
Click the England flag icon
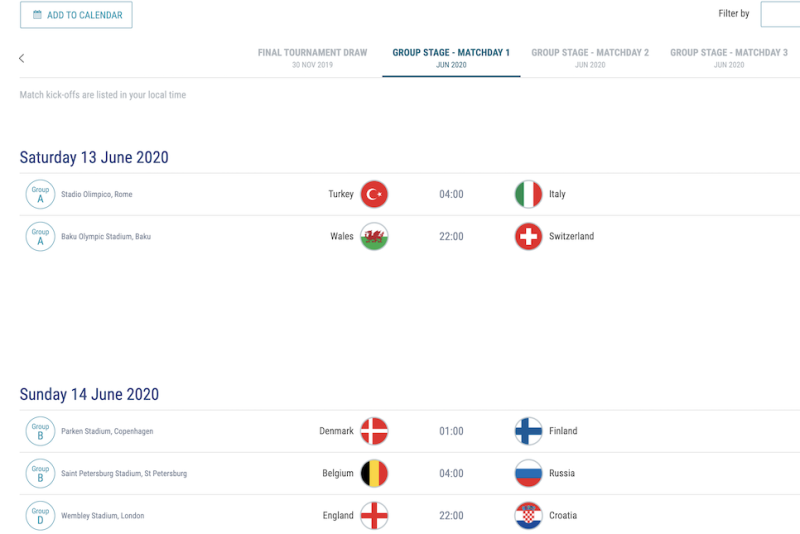coord(374,516)
